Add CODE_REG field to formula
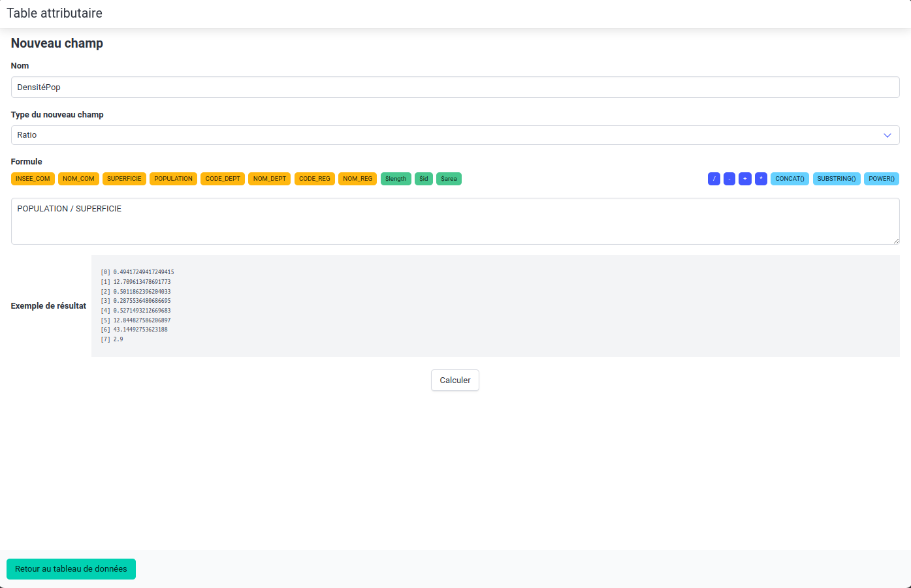 click(x=315, y=179)
